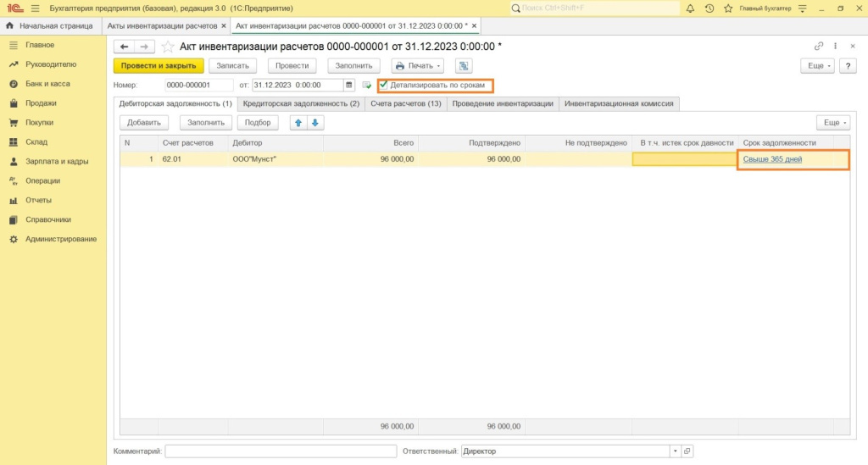868x465 pixels.
Task: Open the history clock icon
Action: [709, 8]
